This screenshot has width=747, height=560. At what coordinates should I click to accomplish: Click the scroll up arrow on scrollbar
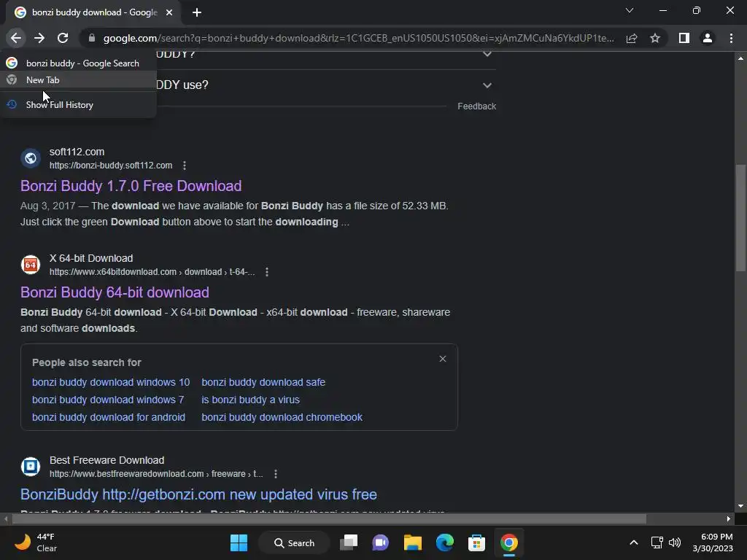(740, 58)
